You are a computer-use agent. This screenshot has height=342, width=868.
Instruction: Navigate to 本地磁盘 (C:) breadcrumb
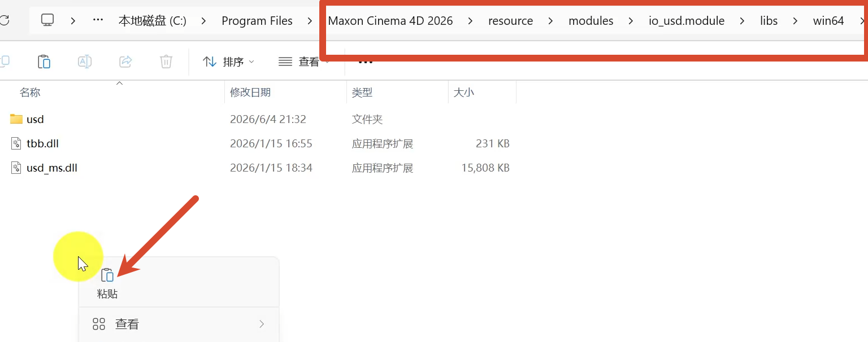153,21
